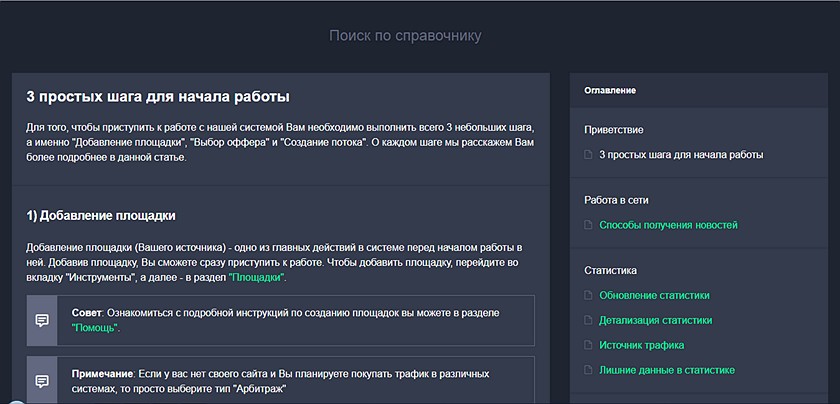The width and height of the screenshot is (840, 404).
Task: Click the speech bubble icon in 'Примечание' box
Action: click(x=42, y=381)
